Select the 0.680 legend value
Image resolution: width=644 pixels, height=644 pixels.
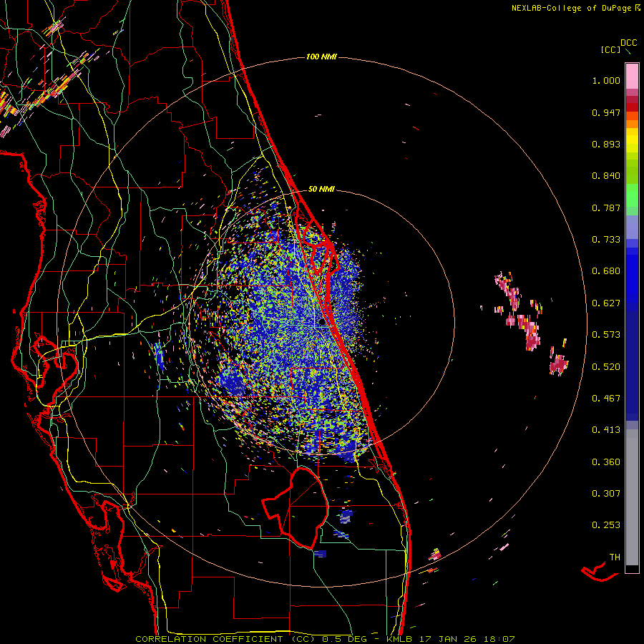coord(606,271)
